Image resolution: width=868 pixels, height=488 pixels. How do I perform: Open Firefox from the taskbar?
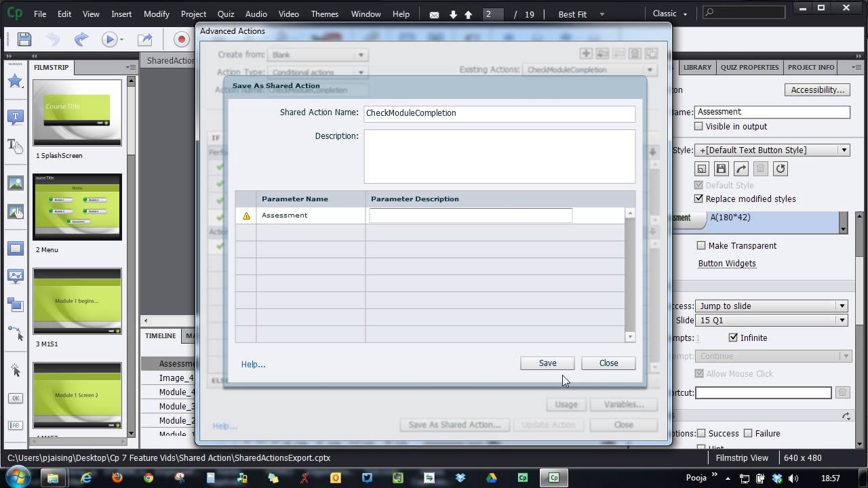tap(117, 478)
